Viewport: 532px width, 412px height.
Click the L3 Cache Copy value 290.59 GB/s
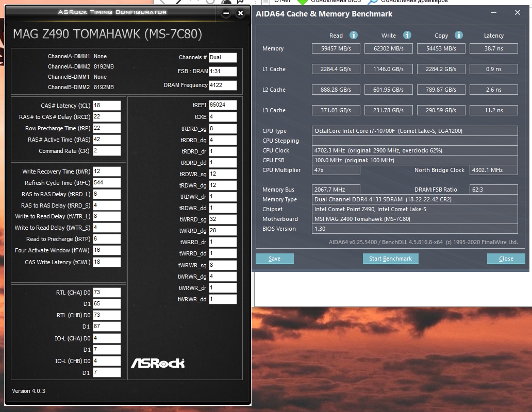[441, 110]
